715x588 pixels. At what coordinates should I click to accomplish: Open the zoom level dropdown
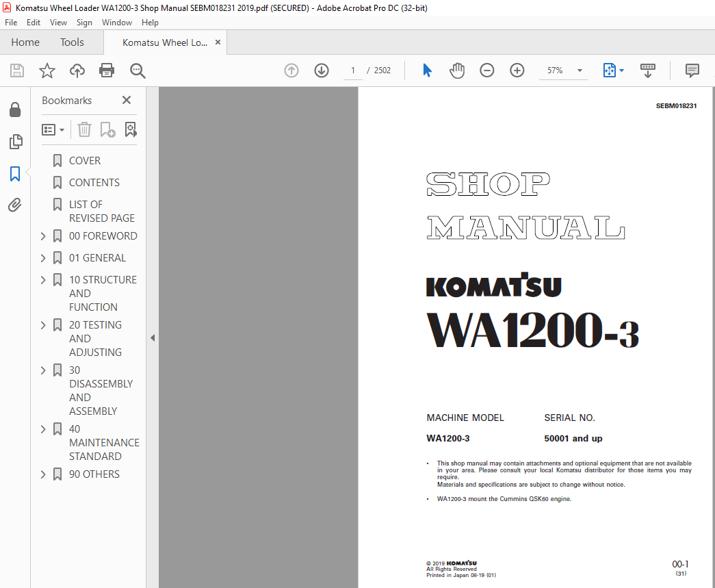pos(580,71)
